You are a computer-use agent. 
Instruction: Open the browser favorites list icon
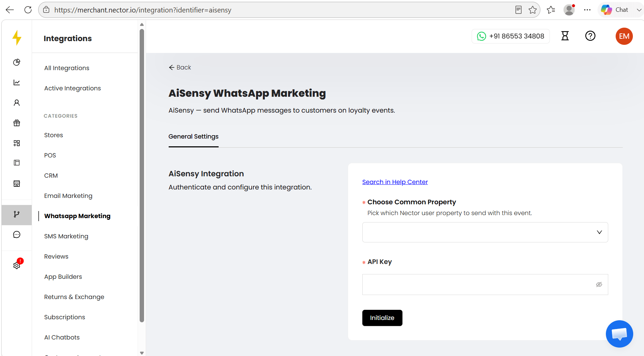551,10
